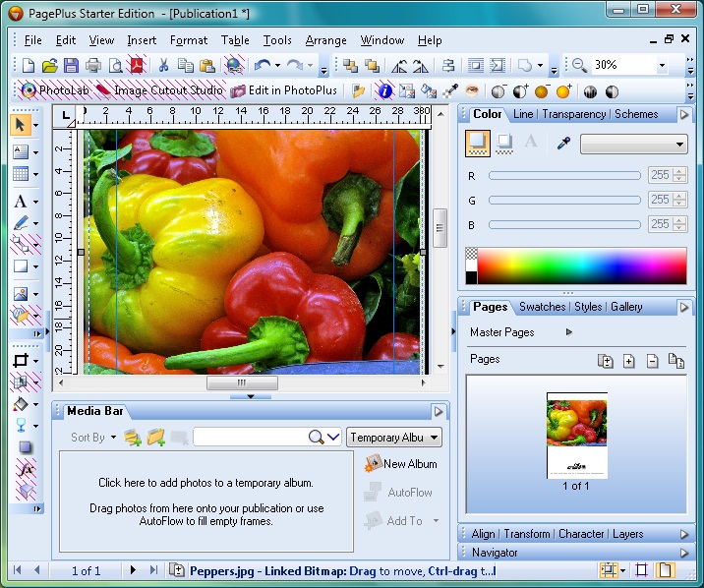Open a file with the Open folder icon

(50, 66)
